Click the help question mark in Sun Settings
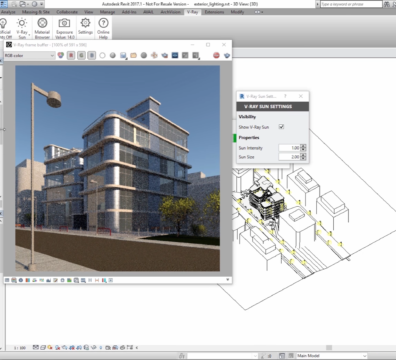The image size is (396, 360). [285, 96]
